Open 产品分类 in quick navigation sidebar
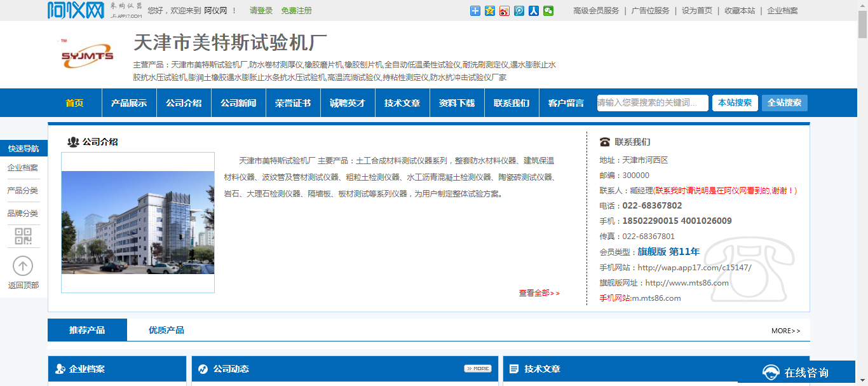This screenshot has height=386, width=868. pos(23,191)
